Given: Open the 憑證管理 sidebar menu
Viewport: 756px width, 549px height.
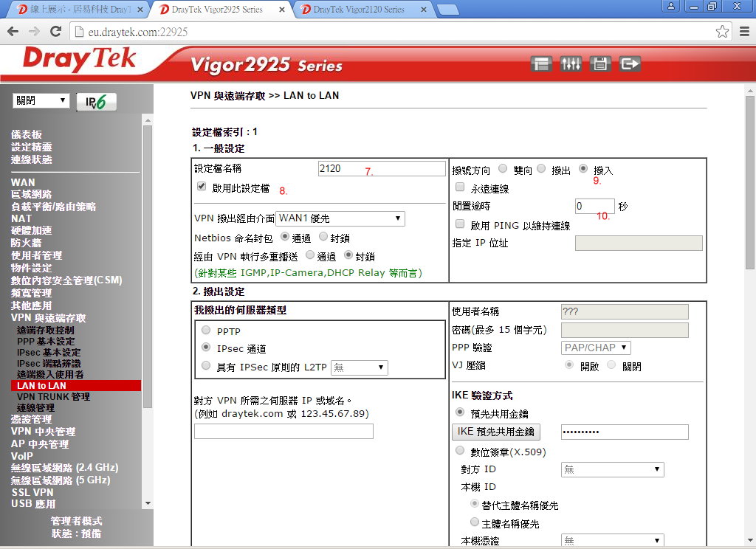Looking at the screenshot, I should (x=31, y=419).
